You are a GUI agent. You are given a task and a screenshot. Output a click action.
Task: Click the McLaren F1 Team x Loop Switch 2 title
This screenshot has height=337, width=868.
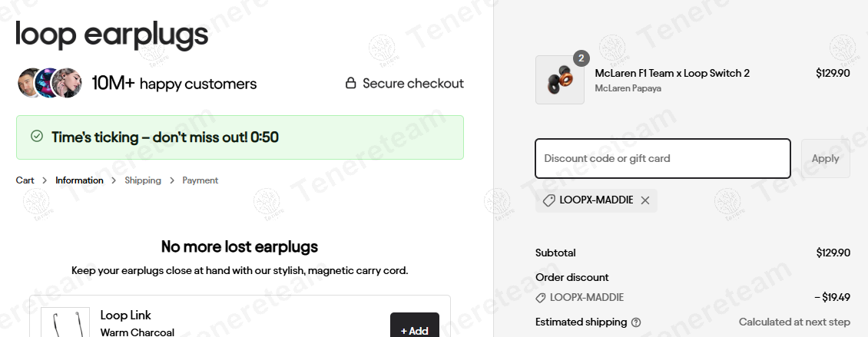[x=672, y=73]
